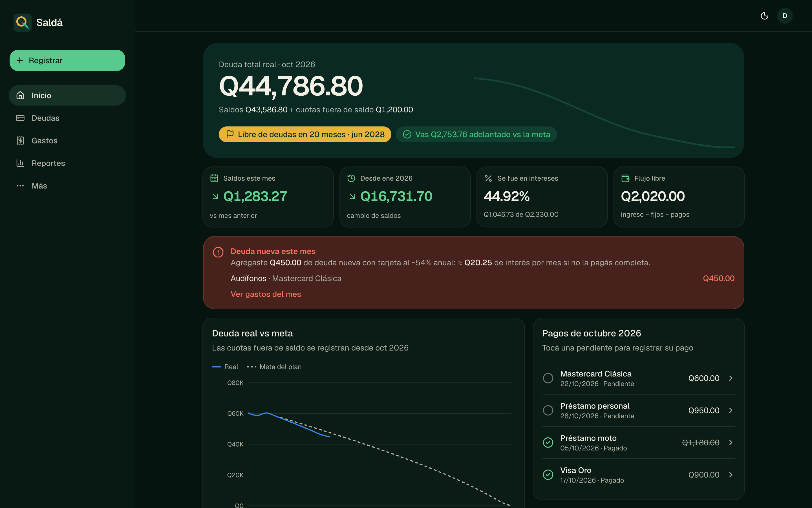Mark Préstamo personal payment as paid
This screenshot has width=812, height=508.
coord(548,410)
